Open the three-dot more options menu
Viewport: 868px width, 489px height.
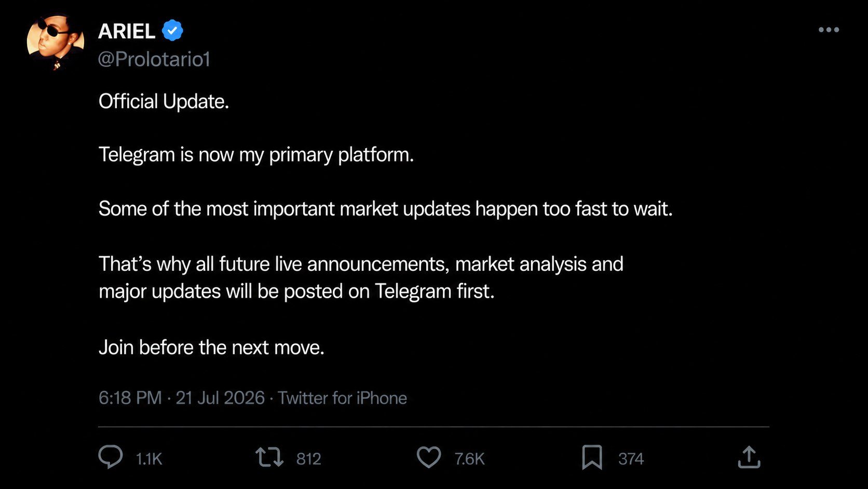click(829, 30)
